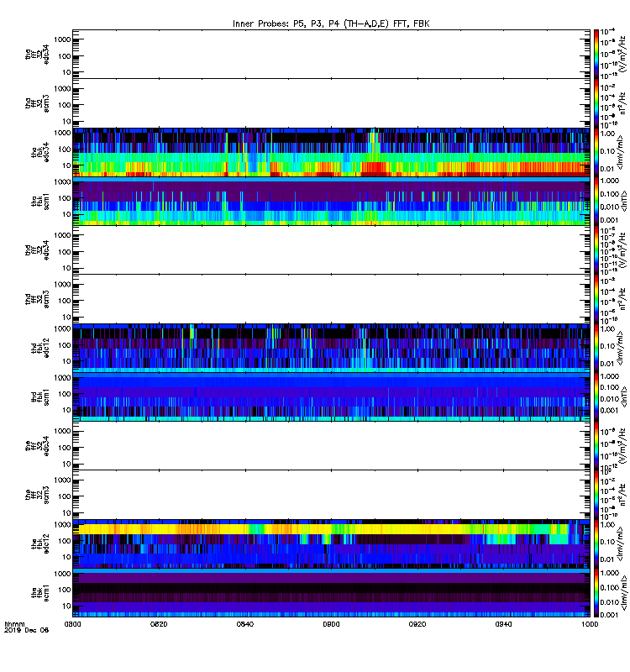
Task: Click the '<|mV/m|>' unit label of tha fbk edc34
Action: (620, 152)
